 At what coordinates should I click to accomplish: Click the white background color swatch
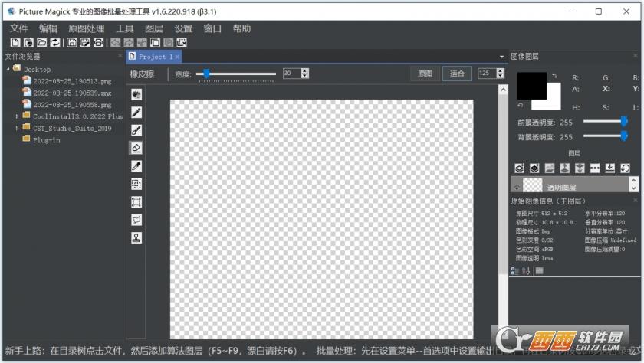[x=554, y=100]
